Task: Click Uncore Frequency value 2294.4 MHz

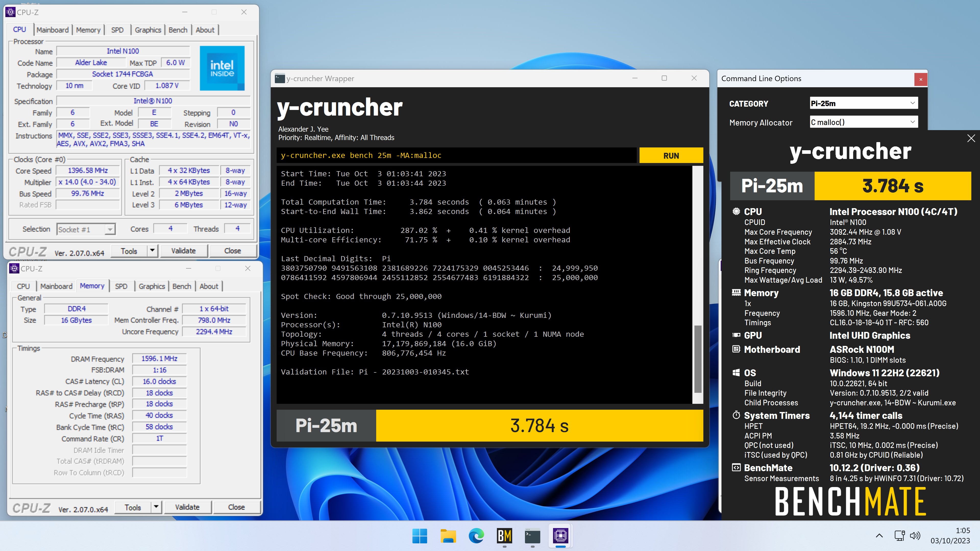Action: pyautogui.click(x=214, y=332)
